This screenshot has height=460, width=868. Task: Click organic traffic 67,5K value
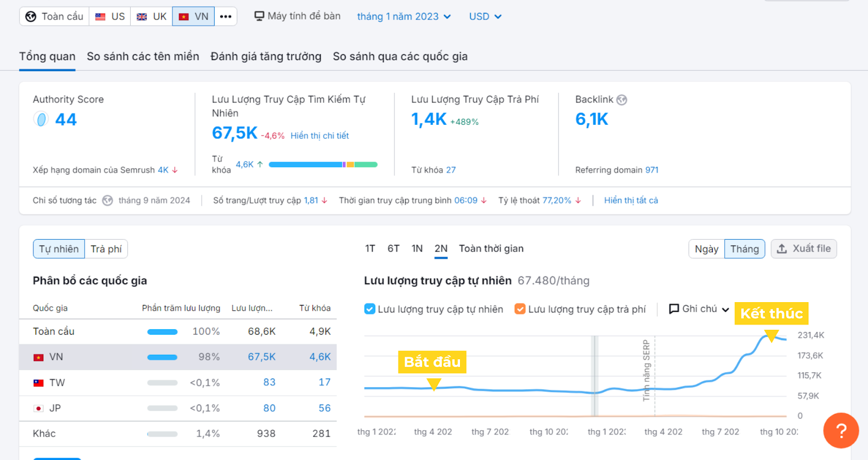234,133
